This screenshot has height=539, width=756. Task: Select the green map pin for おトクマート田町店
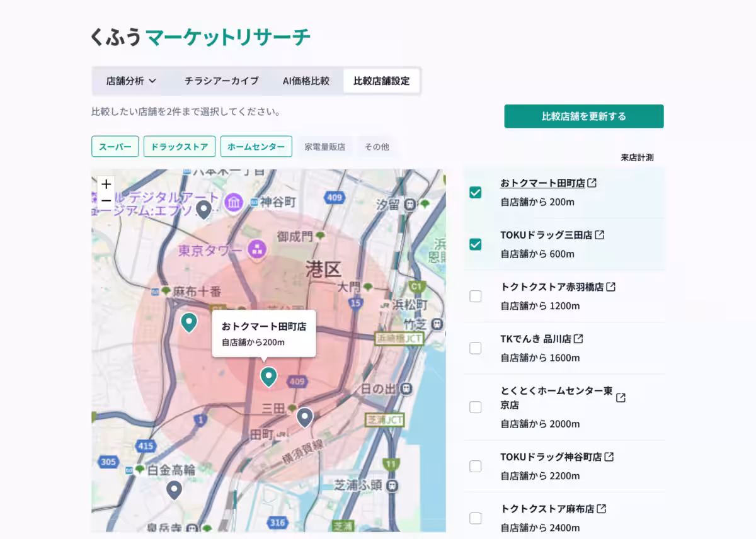pos(268,376)
